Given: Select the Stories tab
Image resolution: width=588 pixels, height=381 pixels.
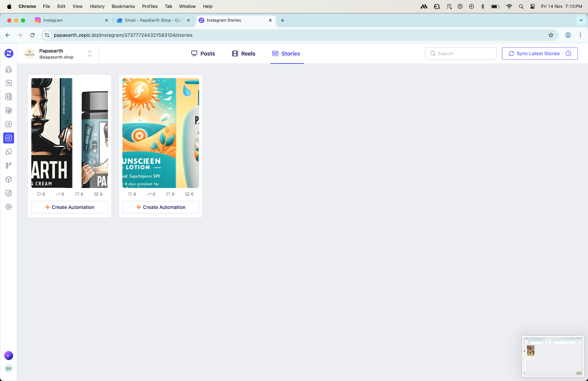Looking at the screenshot, I should coord(286,54).
